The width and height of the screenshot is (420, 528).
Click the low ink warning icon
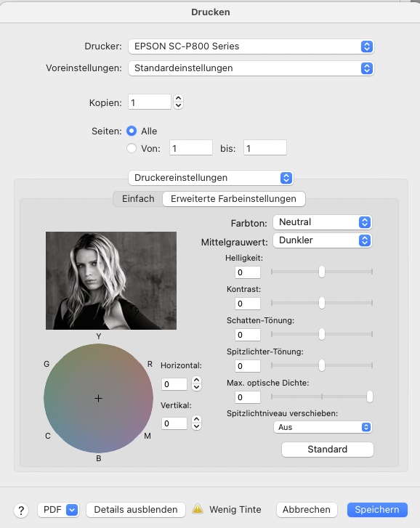coord(198,509)
